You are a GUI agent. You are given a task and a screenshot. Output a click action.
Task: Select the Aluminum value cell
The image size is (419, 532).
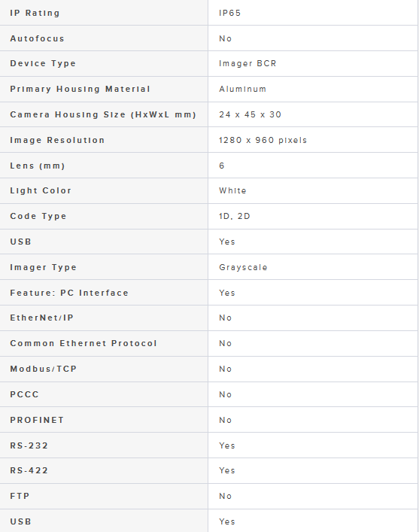click(x=313, y=89)
